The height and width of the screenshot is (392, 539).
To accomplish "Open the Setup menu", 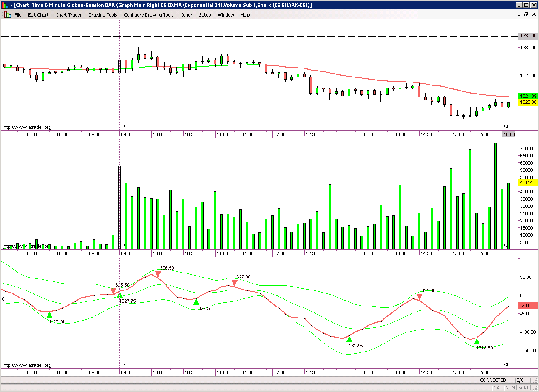I will pos(205,15).
